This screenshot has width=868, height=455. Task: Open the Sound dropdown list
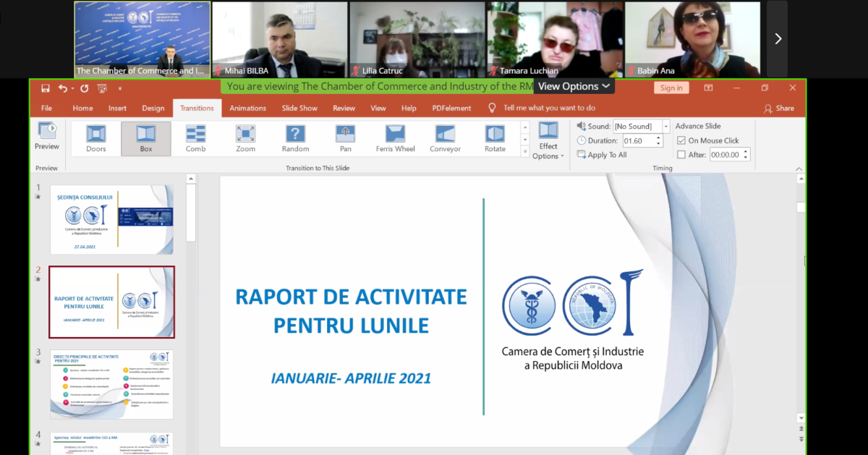666,127
